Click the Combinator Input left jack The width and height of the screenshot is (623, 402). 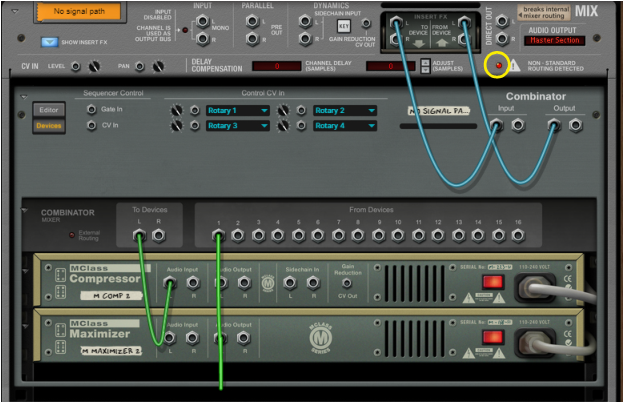(x=496, y=126)
